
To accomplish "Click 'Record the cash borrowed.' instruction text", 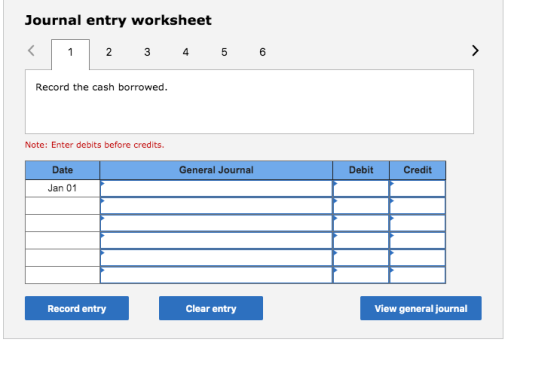I will (x=101, y=87).
